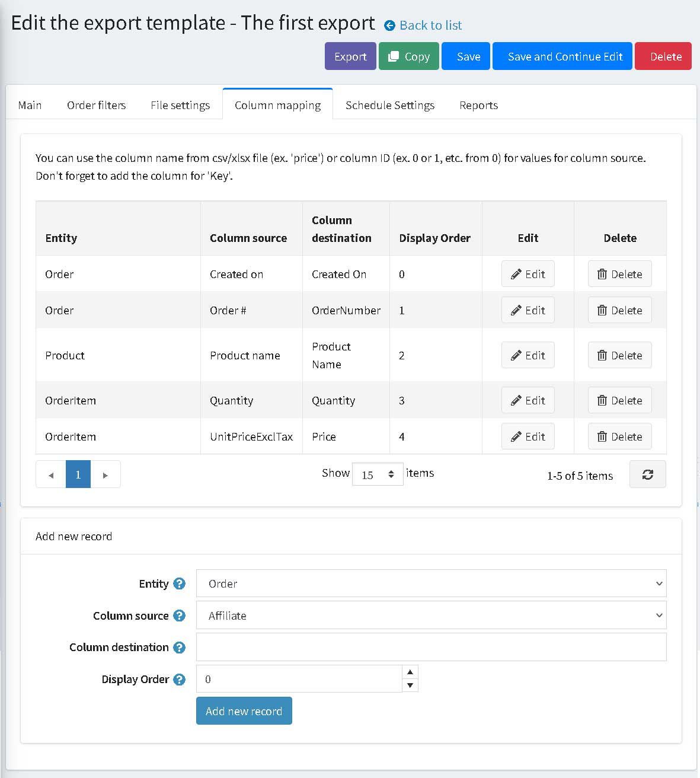This screenshot has width=700, height=778.
Task: Save the export template
Action: click(466, 56)
